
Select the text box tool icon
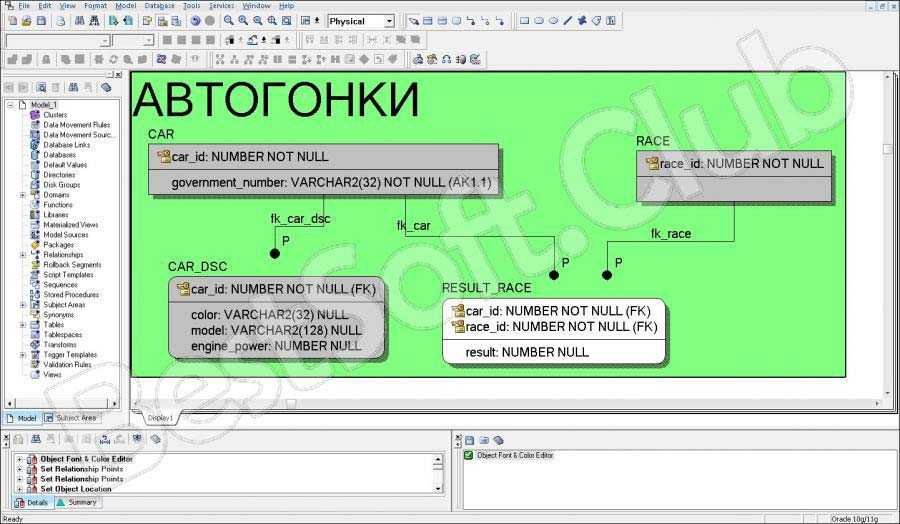pyautogui.click(x=611, y=21)
